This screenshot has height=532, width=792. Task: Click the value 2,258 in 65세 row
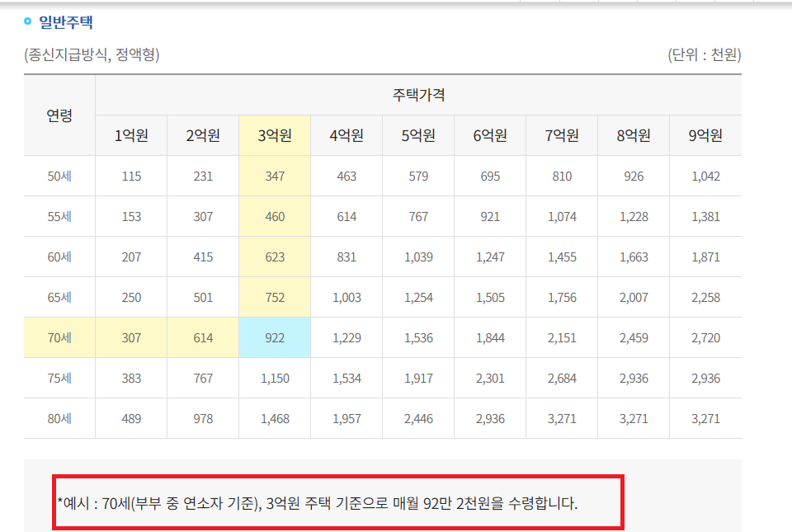click(705, 297)
